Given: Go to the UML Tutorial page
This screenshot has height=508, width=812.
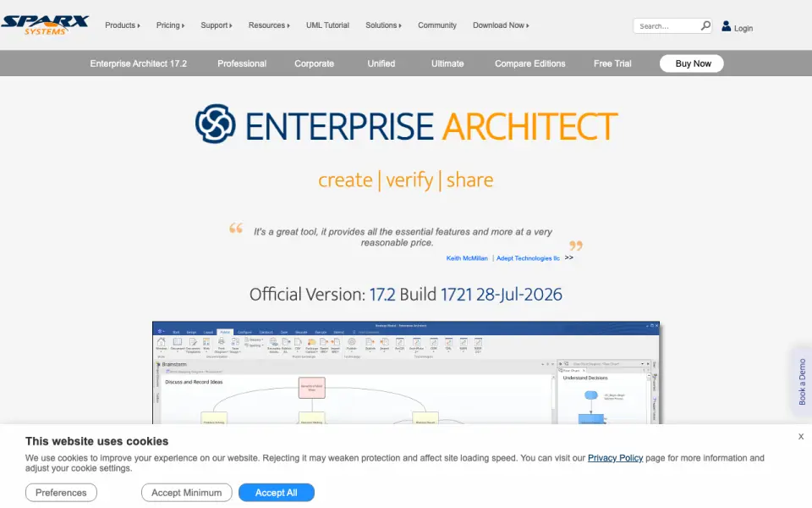Looking at the screenshot, I should click(x=327, y=25).
